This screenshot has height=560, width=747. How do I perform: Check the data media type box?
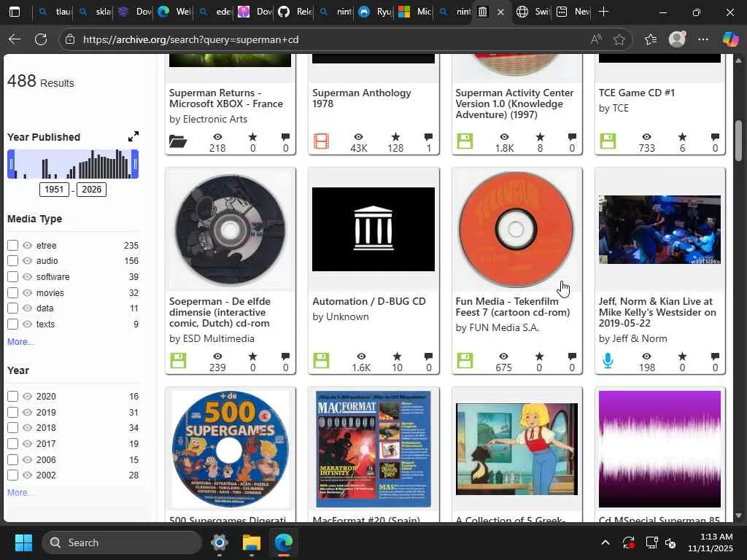point(13,308)
